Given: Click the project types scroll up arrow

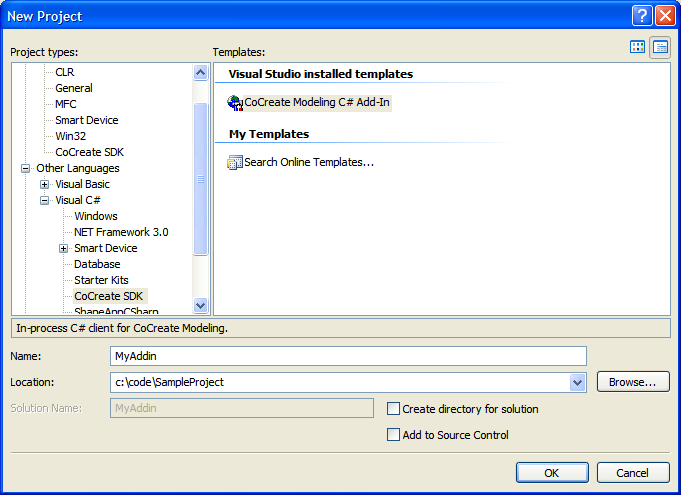Looking at the screenshot, I should 200,72.
